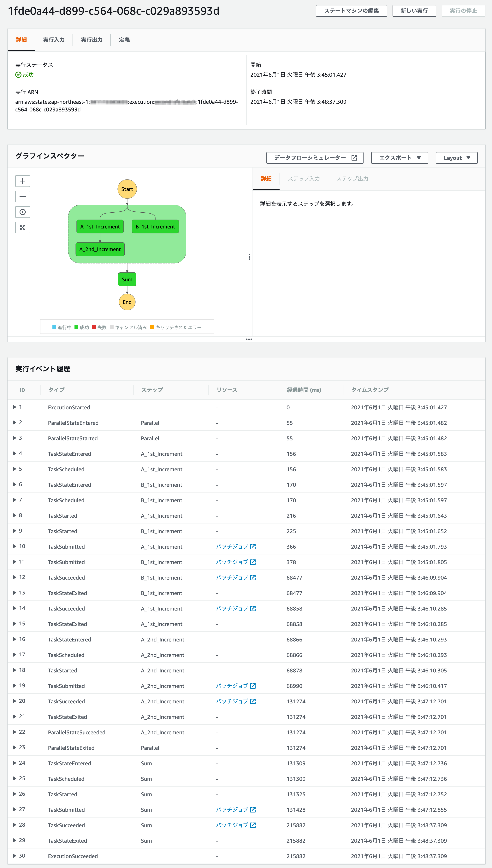
Task: Click the horizontal resize handle below graph
Action: pyautogui.click(x=249, y=339)
